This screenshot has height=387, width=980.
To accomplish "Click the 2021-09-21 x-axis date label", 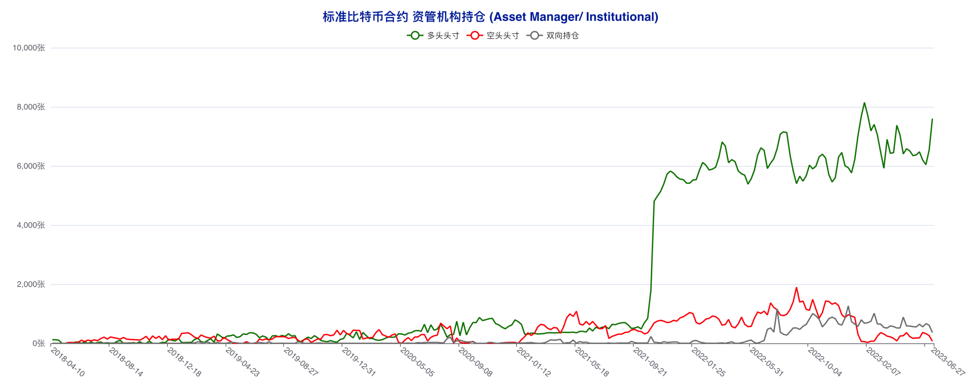I will (x=650, y=362).
